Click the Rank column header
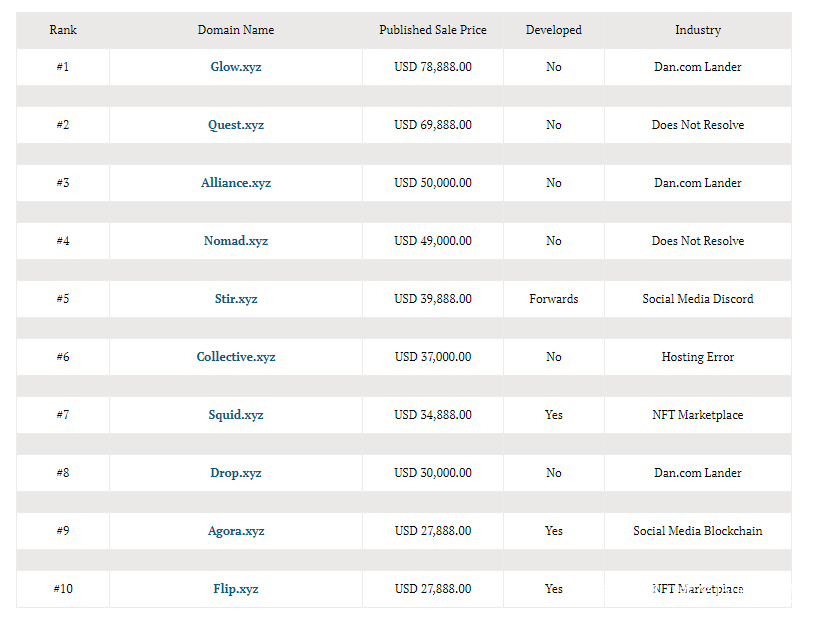This screenshot has height=618, width=813. [x=63, y=30]
